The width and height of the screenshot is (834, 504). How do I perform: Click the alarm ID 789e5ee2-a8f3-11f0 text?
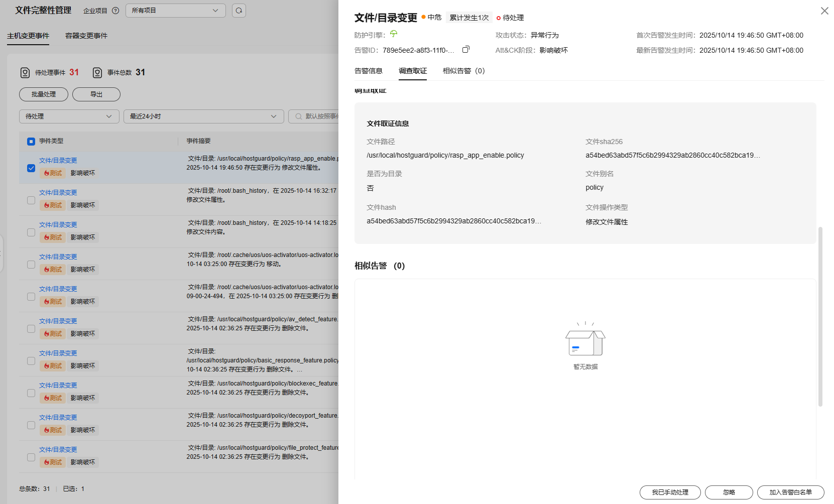pos(418,50)
